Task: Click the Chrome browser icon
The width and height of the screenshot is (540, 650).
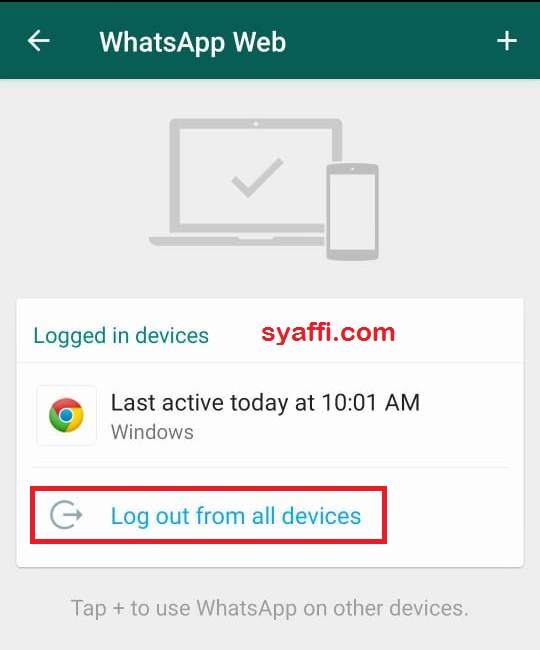Action: (66, 415)
